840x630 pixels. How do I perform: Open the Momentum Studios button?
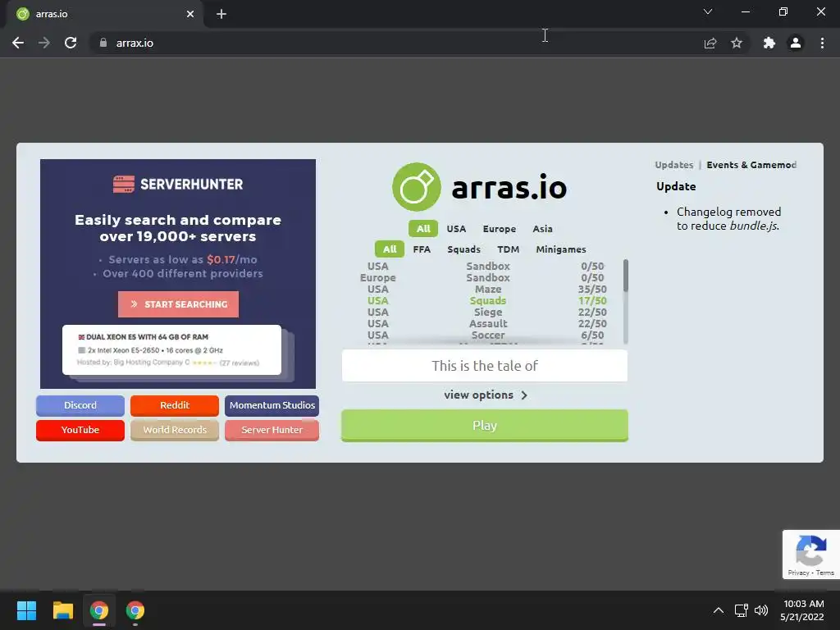272,405
